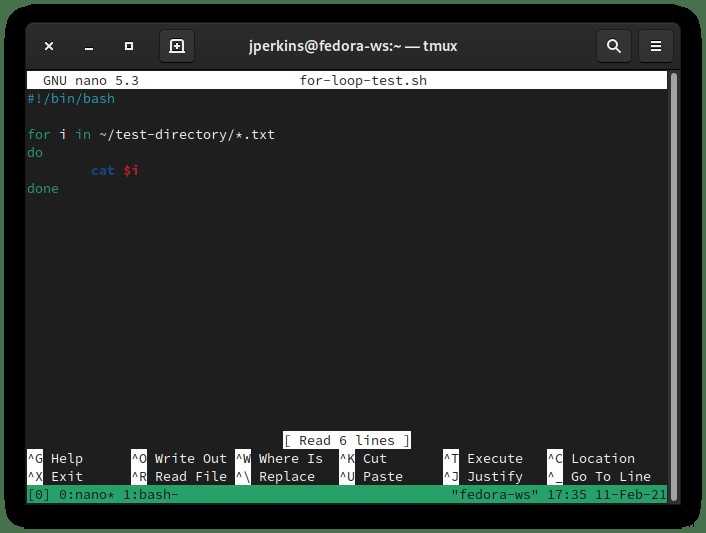
Task: Select tmux window 0:nano
Action: [86, 495]
